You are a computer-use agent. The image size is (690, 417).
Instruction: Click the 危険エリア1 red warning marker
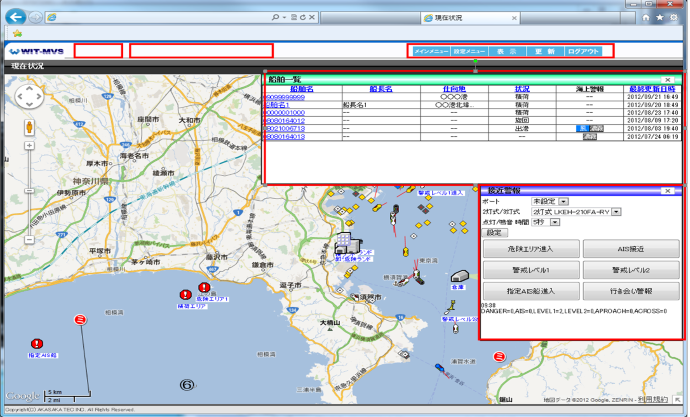(204, 288)
